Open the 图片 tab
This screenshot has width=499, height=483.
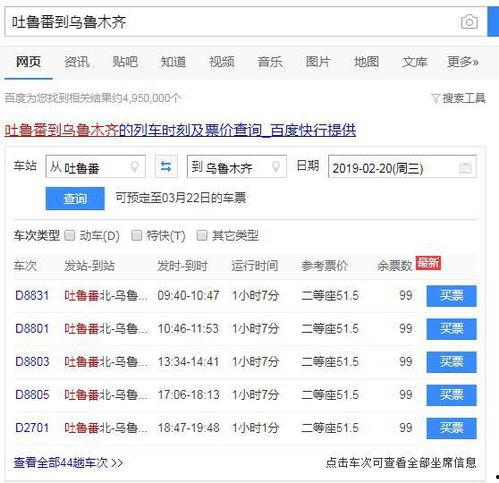[318, 62]
